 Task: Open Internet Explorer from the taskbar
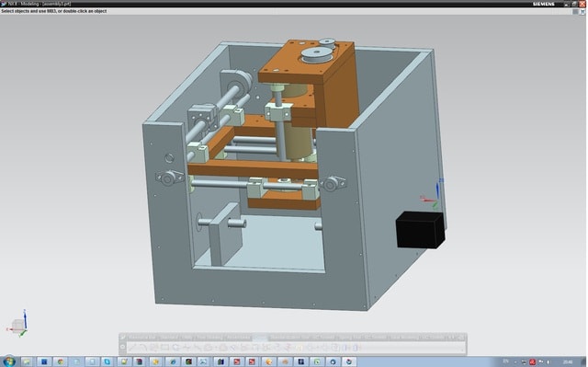tap(173, 361)
